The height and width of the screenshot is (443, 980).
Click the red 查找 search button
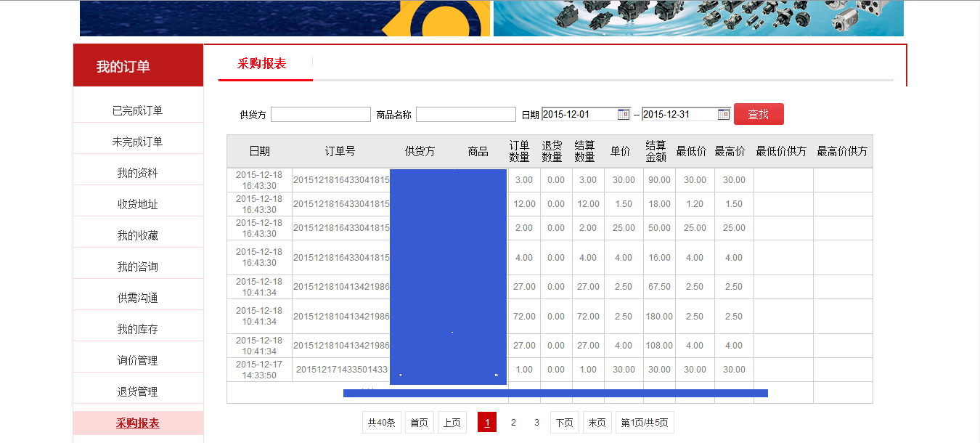click(759, 114)
